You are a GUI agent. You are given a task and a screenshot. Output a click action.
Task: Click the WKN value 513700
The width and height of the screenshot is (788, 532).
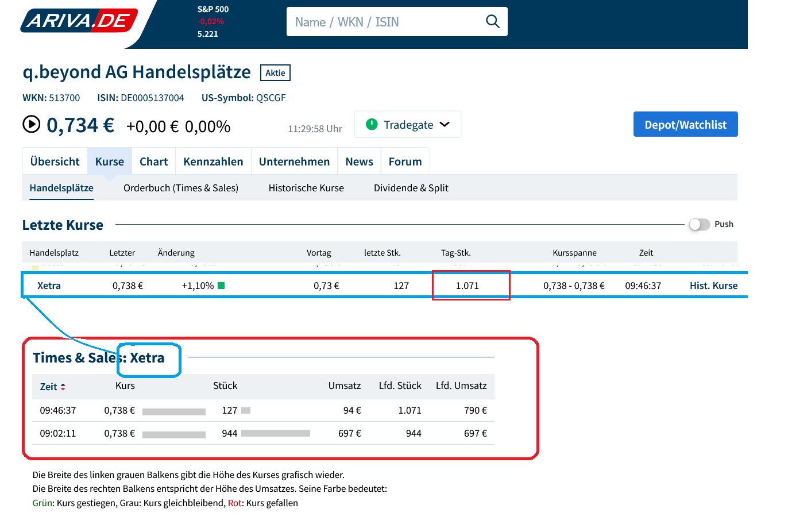64,98
